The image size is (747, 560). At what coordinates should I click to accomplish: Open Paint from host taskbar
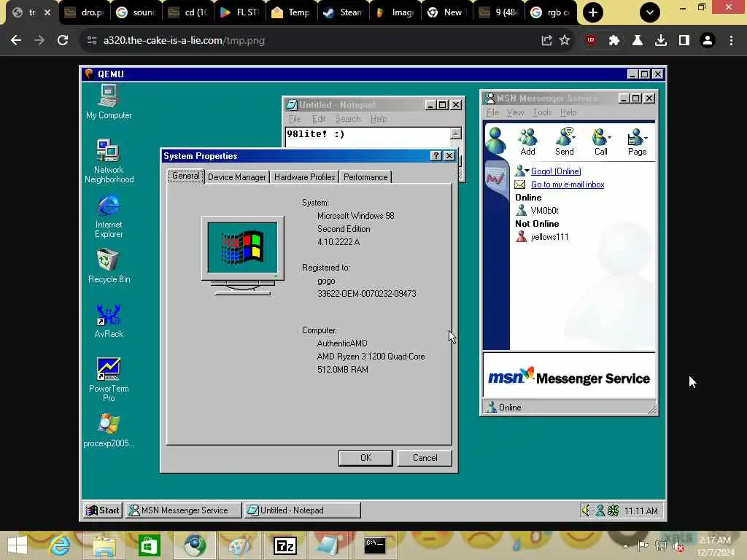click(x=239, y=545)
